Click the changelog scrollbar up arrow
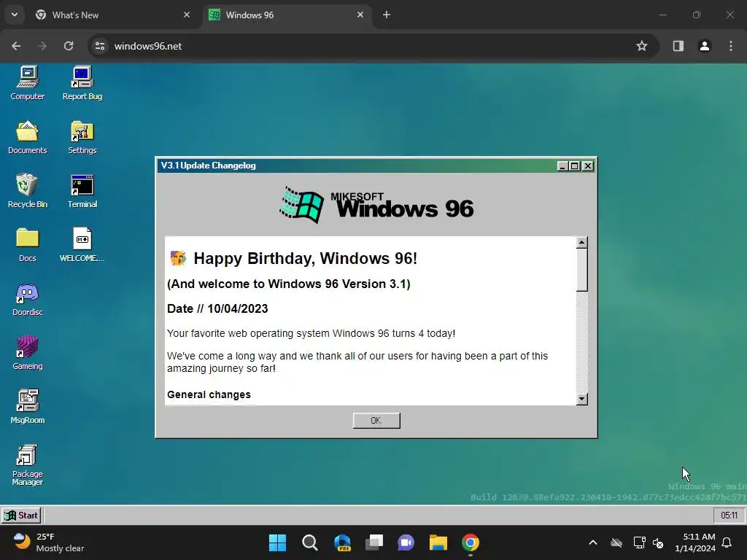The width and height of the screenshot is (747, 560). (581, 242)
